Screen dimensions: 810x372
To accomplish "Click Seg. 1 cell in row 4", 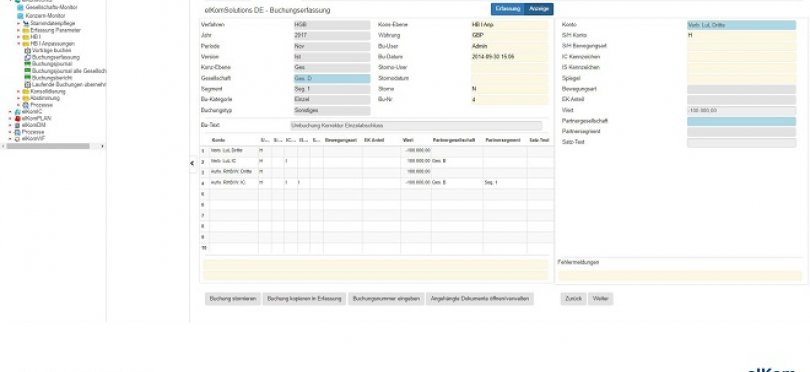I will [505, 183].
